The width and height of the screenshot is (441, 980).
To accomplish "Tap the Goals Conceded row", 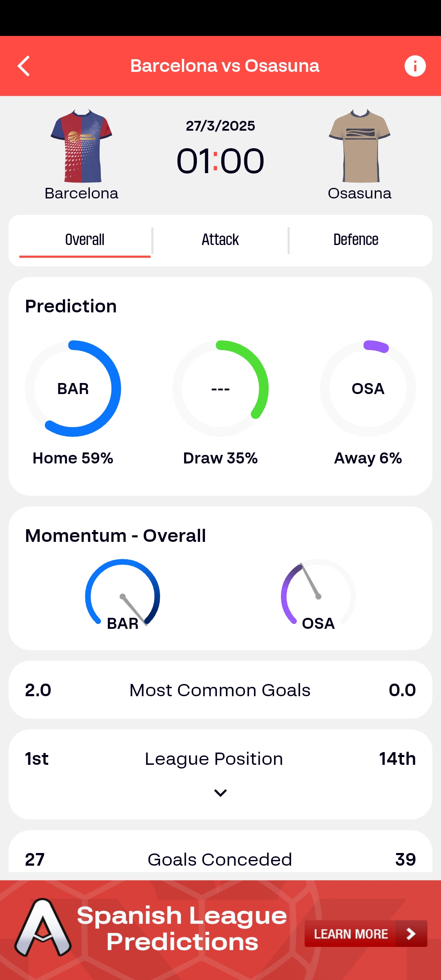I will 220,859.
